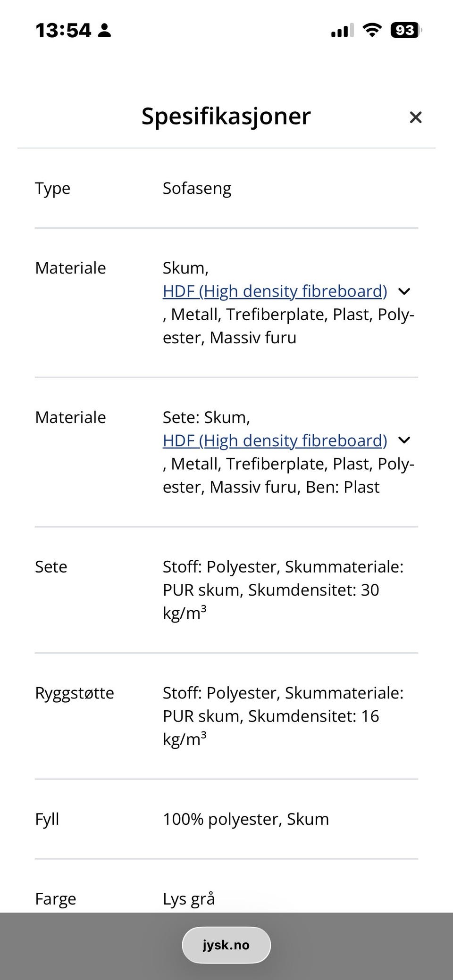
Task: Tap the Skumdensitet: 30 kg/m³ seat text
Action: tap(271, 601)
